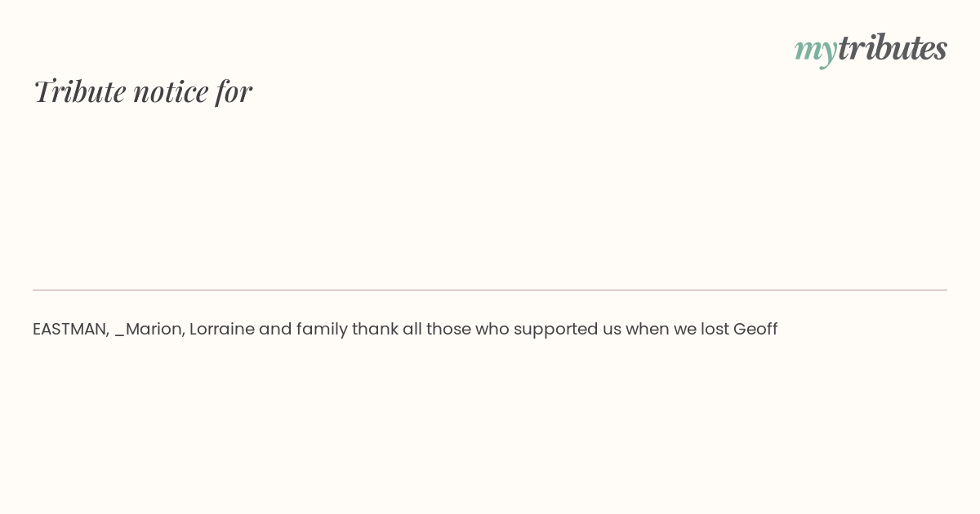
Task: Click the dark "tributes" part of the logo
Action: (x=892, y=47)
